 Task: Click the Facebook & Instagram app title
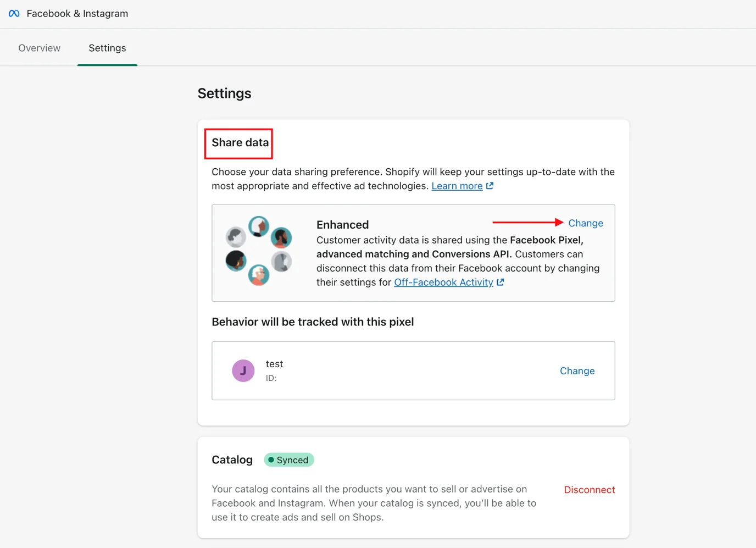77,14
